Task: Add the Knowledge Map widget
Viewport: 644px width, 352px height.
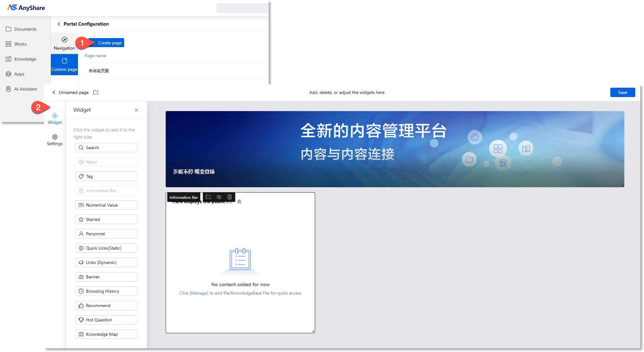Action: pos(106,334)
